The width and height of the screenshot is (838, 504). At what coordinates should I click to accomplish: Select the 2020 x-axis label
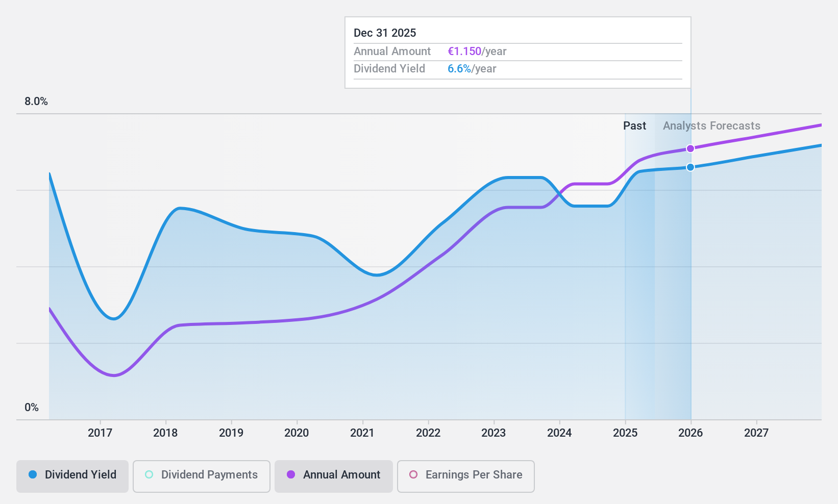297,433
